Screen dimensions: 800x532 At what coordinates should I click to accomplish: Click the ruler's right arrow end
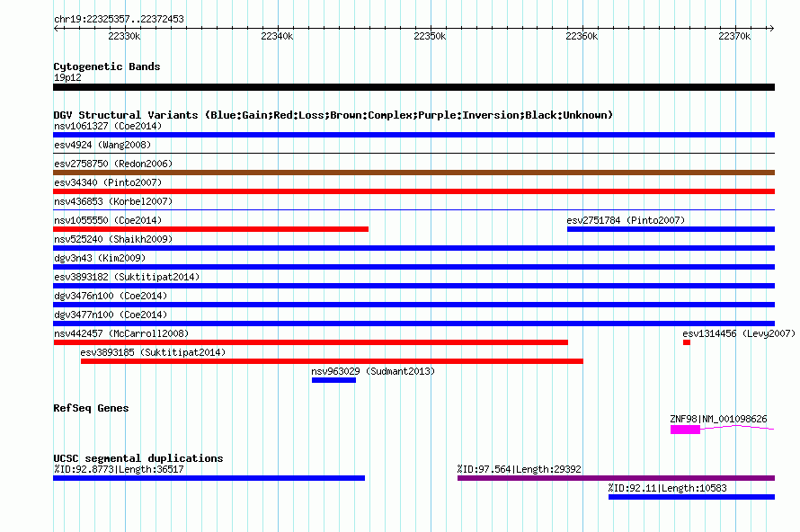point(772,28)
